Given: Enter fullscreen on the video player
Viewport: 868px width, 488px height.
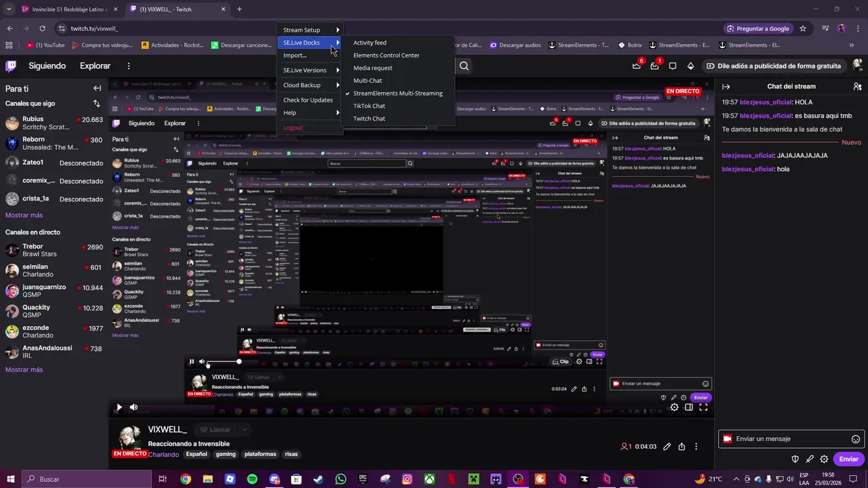Looking at the screenshot, I should coord(703,407).
